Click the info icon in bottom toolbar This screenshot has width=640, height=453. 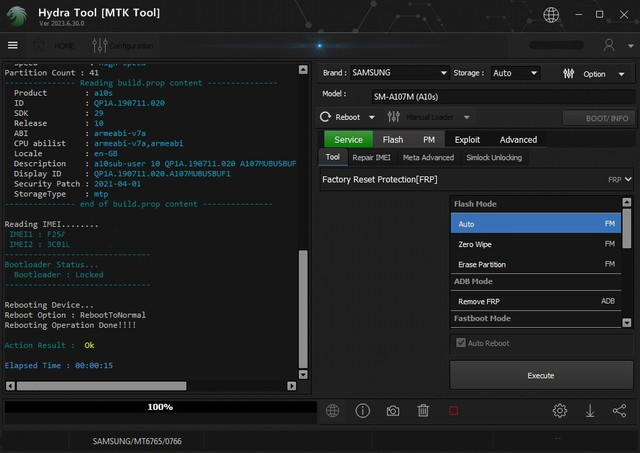[x=362, y=411]
